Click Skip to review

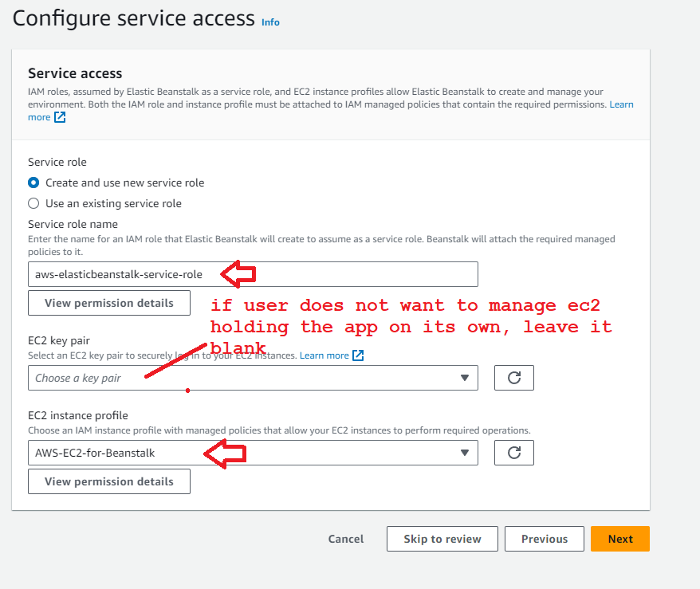(442, 539)
